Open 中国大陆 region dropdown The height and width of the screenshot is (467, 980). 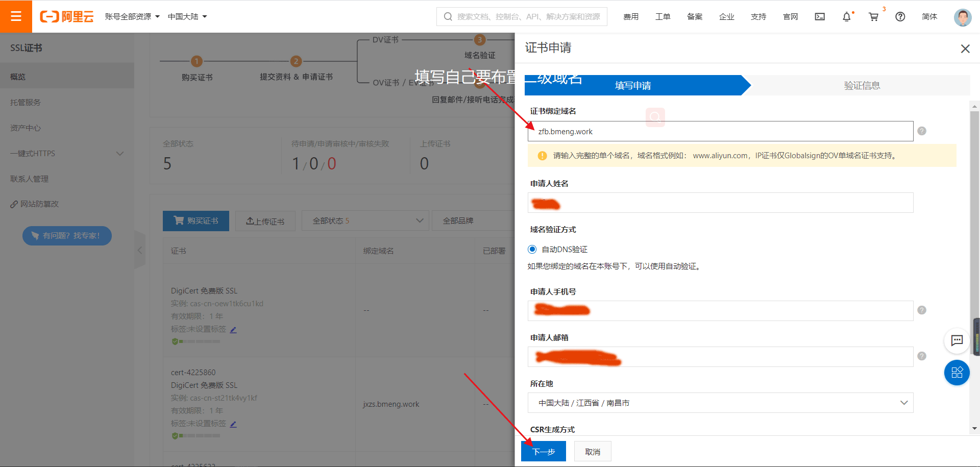(x=187, y=17)
